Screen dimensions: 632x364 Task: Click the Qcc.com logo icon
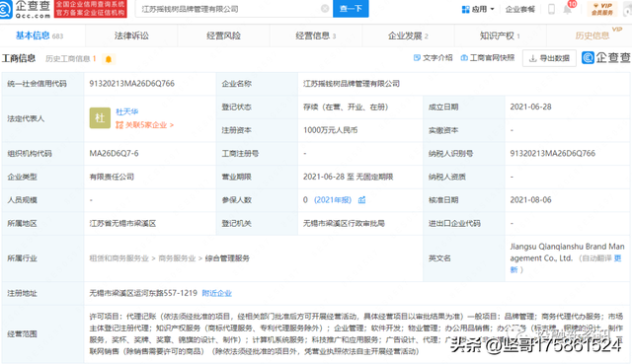tap(6, 9)
